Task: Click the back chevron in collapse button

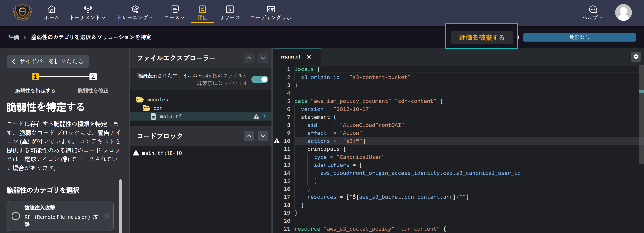Action: tap(13, 61)
